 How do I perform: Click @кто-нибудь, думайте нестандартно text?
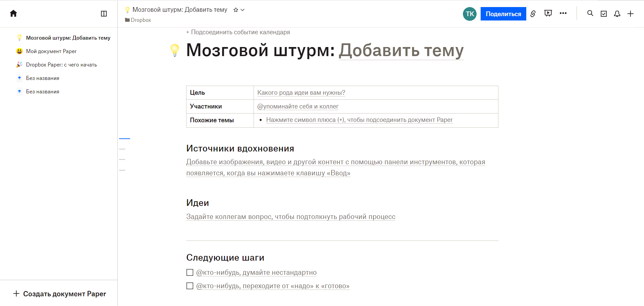pos(256,273)
